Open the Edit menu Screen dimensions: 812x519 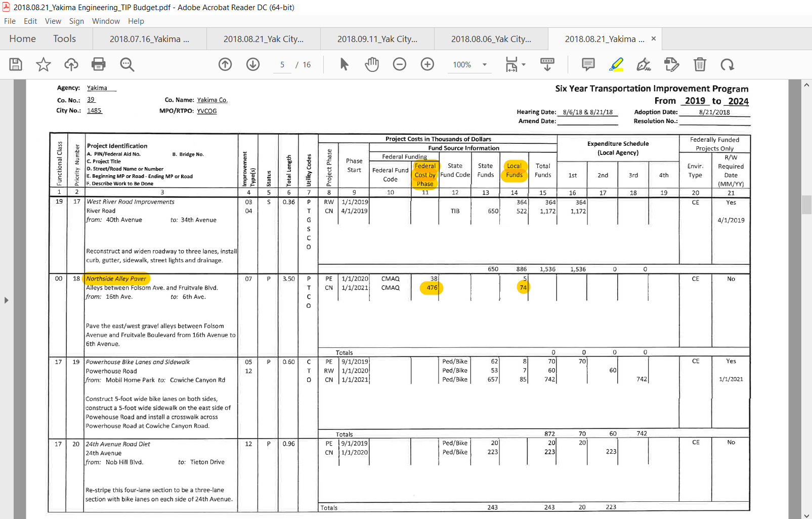[30, 21]
